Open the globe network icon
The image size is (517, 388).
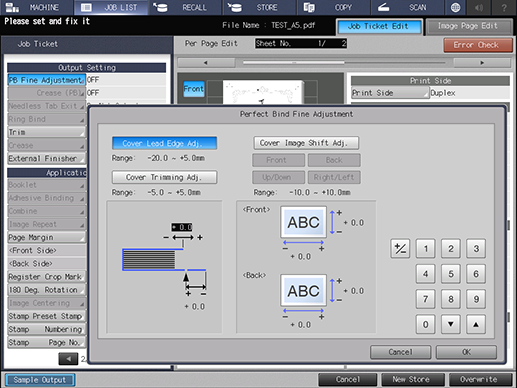point(455,7)
